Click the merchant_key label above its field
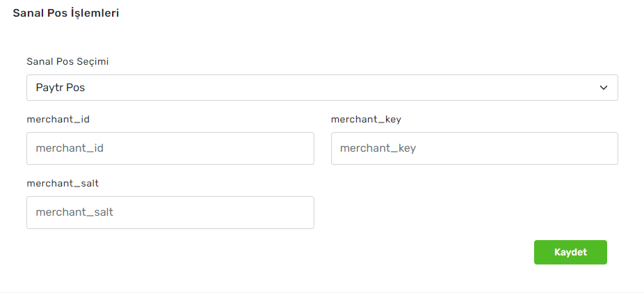This screenshot has height=293, width=644. pos(366,119)
